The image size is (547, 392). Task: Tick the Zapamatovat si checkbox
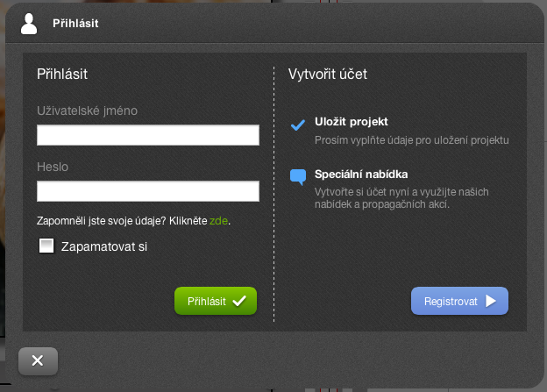coord(46,246)
